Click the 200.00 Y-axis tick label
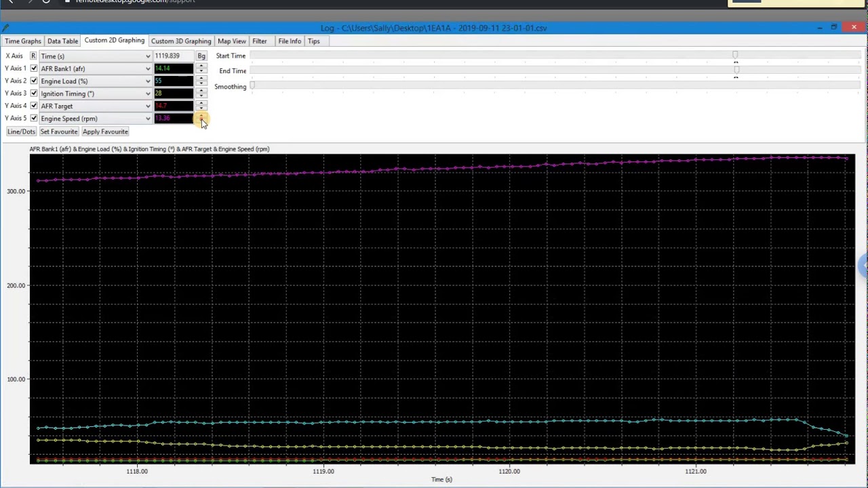868x488 pixels. point(16,285)
